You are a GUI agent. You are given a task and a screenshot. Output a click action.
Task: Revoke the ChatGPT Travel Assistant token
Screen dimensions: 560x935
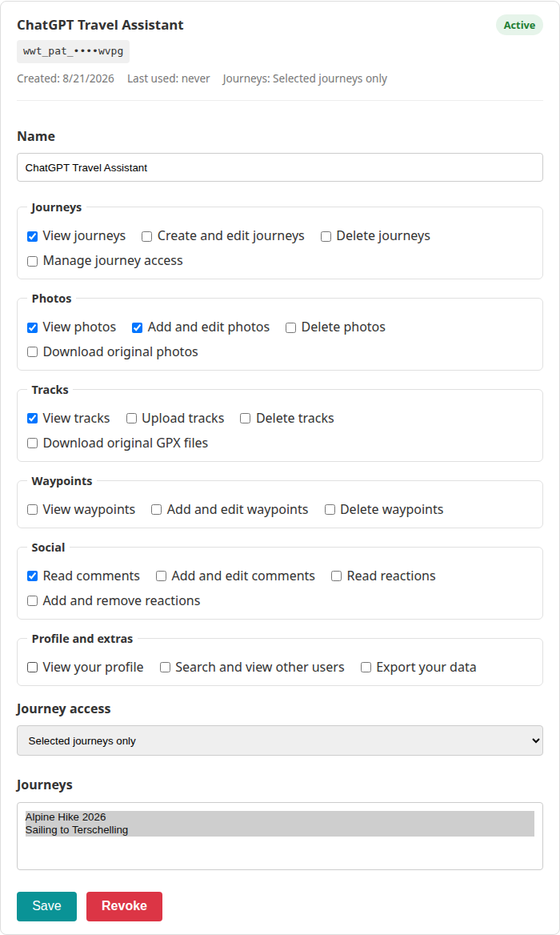click(x=125, y=906)
